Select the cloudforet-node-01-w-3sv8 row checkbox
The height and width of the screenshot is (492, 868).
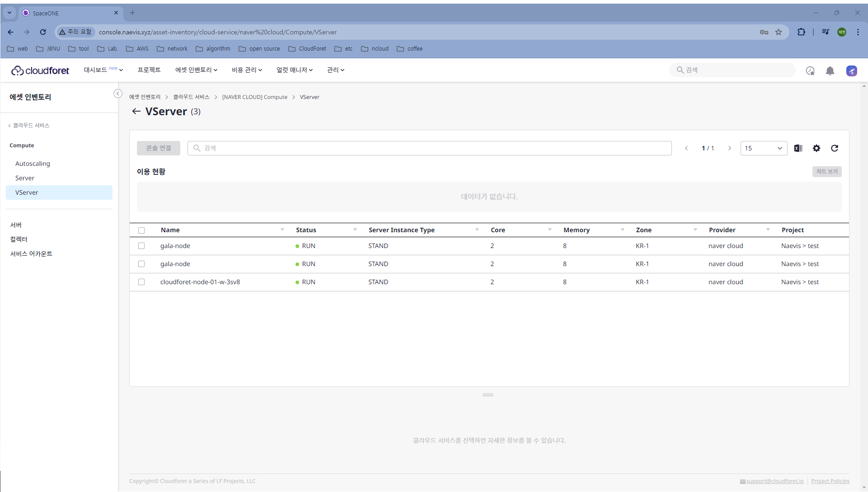pyautogui.click(x=141, y=282)
